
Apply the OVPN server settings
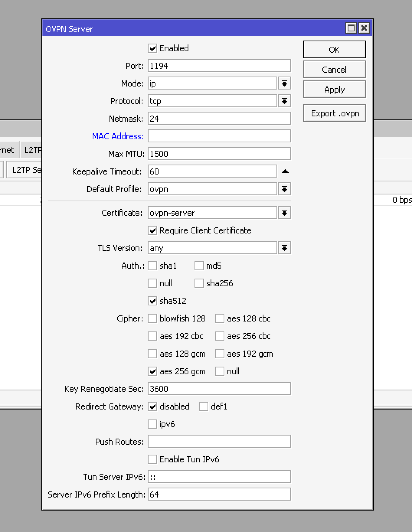(x=334, y=89)
